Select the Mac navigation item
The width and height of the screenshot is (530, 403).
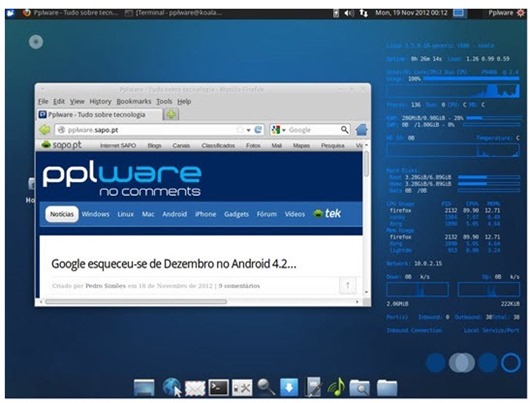click(148, 214)
